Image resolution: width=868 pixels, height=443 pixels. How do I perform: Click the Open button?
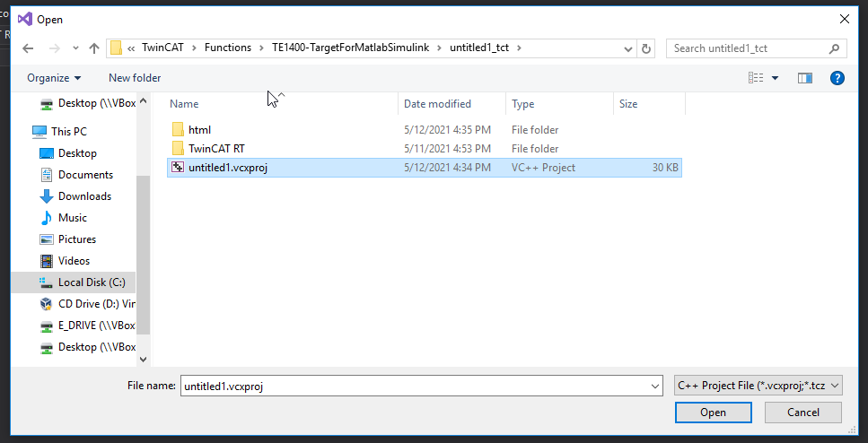[713, 413]
